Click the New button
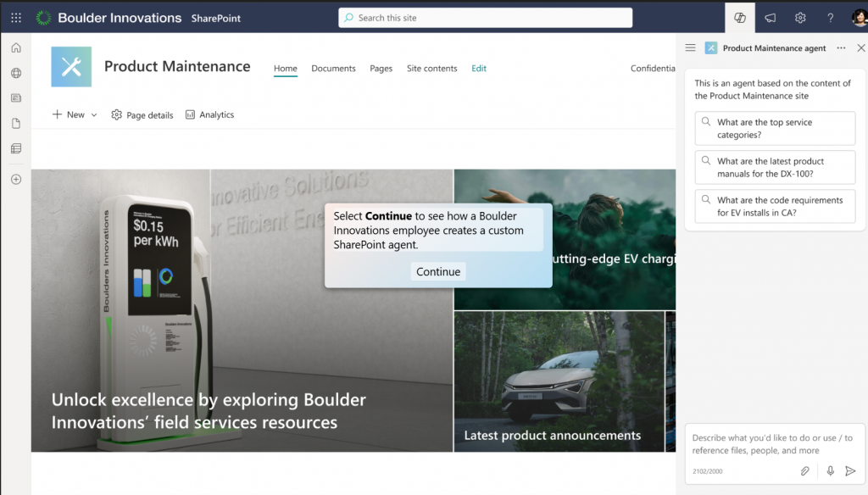Viewport: 868px width, 495px height. tap(69, 114)
